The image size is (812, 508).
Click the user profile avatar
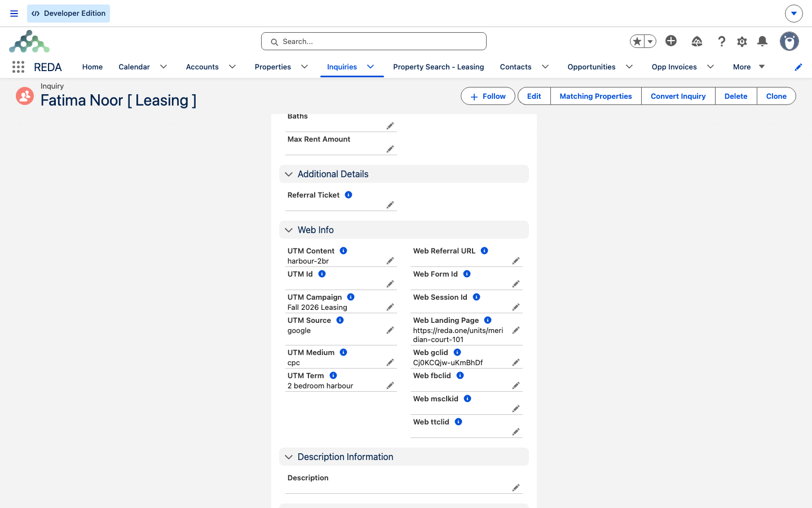(x=789, y=41)
